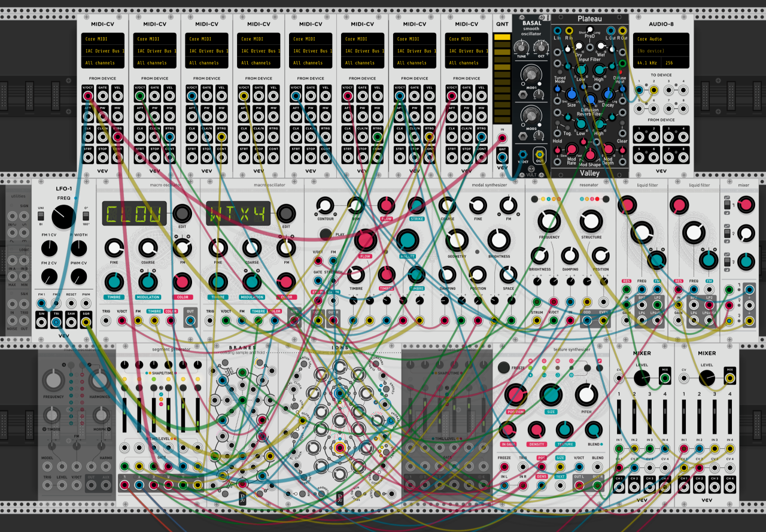
Task: Open the first MIDI-CV All channels selector
Action: 103,63
